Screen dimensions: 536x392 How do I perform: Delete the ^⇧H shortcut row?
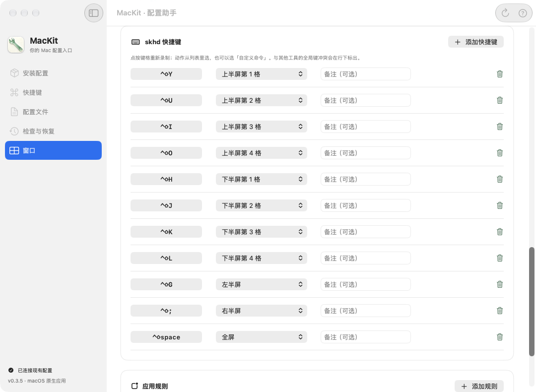pyautogui.click(x=500, y=179)
